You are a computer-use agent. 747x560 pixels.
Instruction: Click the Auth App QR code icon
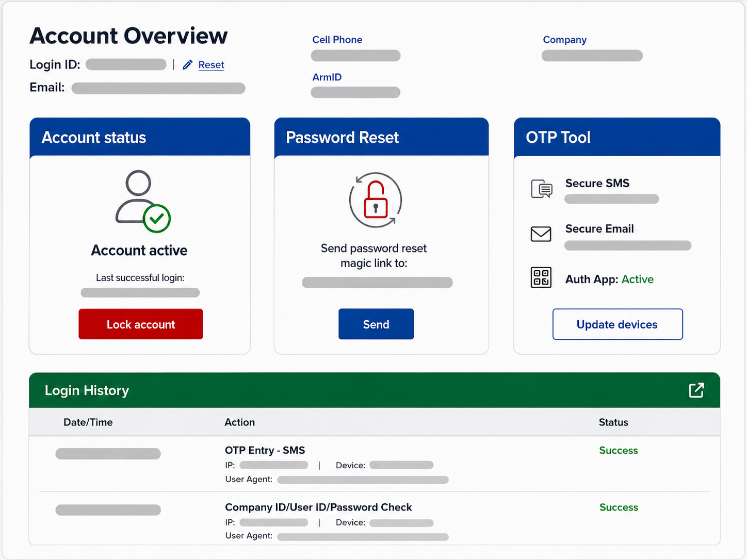(x=541, y=277)
